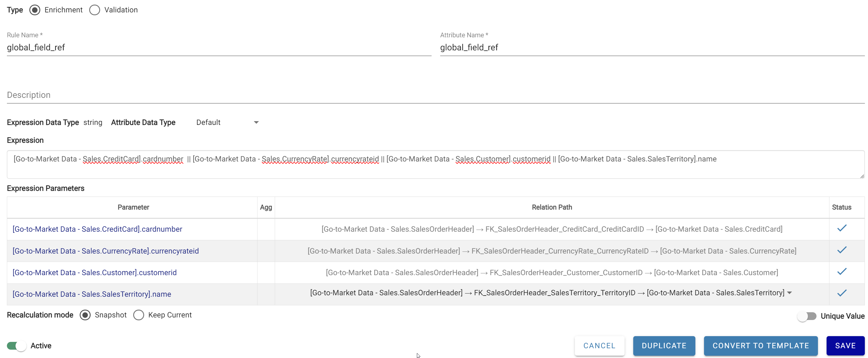Open the CreditCard cardnumber parameter link
Screen dimensions: 868x358
(x=97, y=229)
